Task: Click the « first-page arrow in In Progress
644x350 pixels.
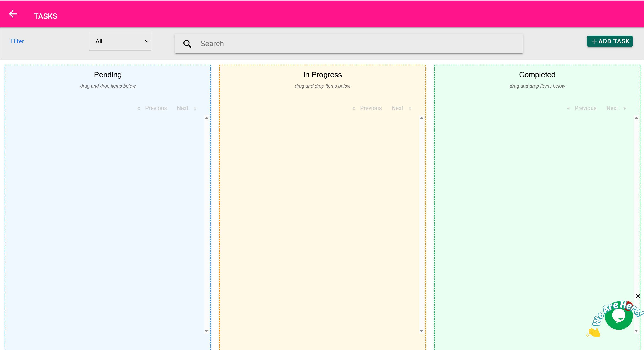Action: click(354, 108)
